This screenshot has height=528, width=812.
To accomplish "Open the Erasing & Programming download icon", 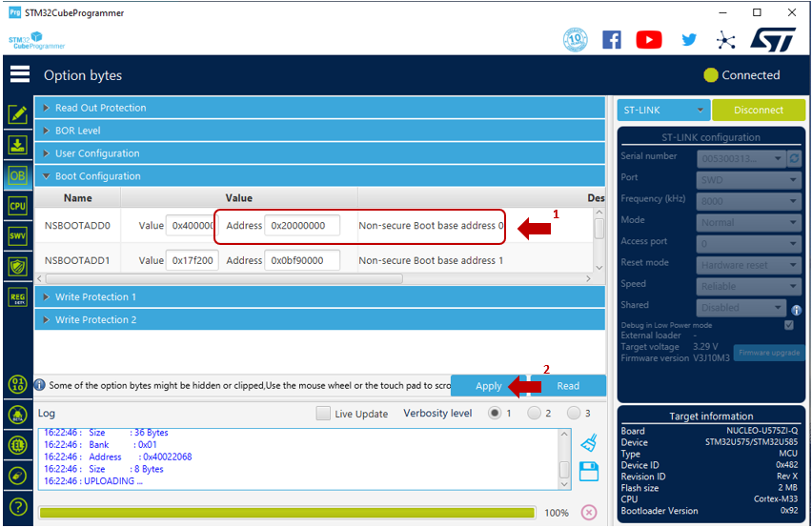I will 17,145.
